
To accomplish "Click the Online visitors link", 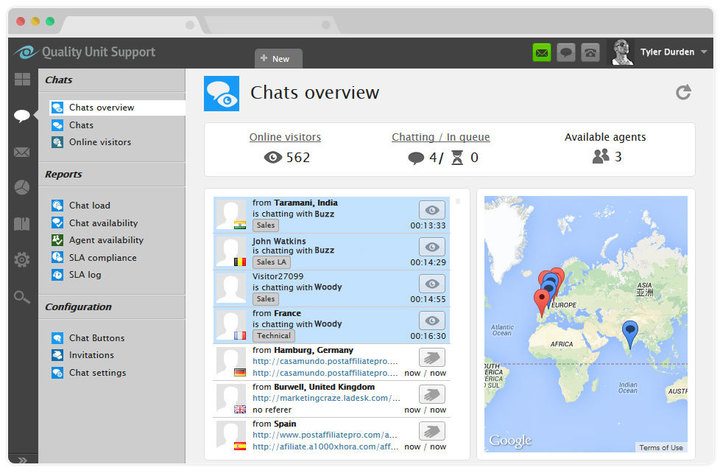I will click(x=285, y=137).
